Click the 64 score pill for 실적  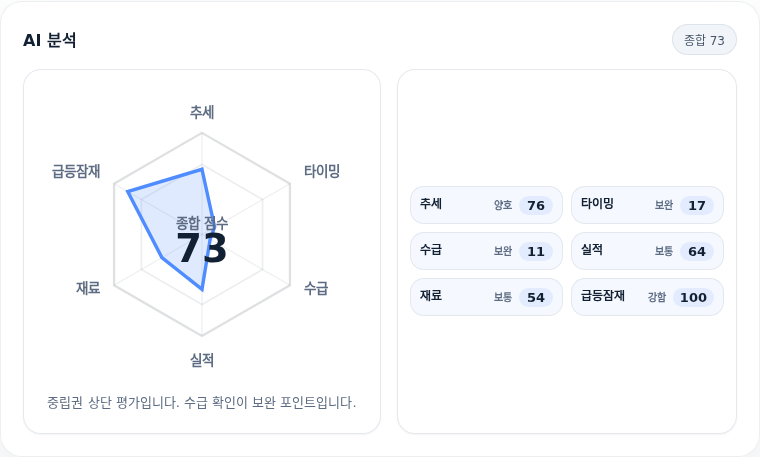697,252
